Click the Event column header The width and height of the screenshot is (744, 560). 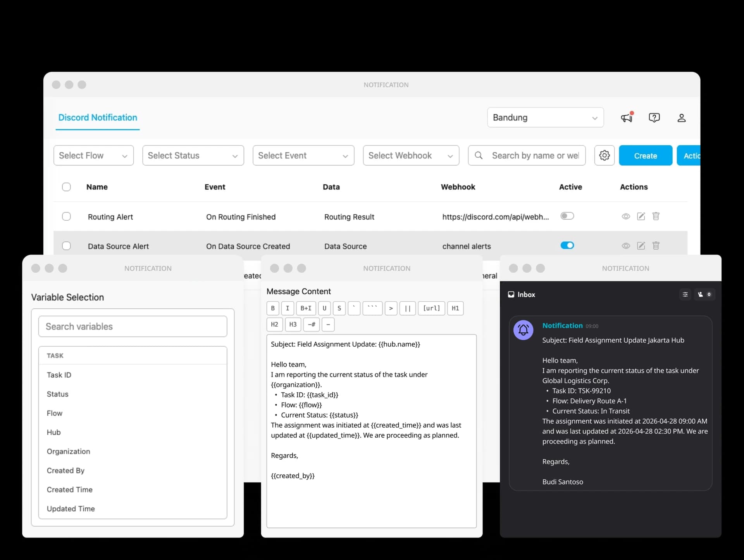(215, 187)
